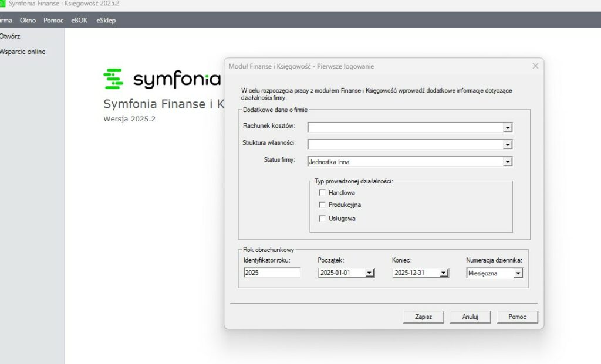This screenshot has height=364, width=601.
Task: Click Otwórz in the left sidebar
Action: pyautogui.click(x=10, y=36)
